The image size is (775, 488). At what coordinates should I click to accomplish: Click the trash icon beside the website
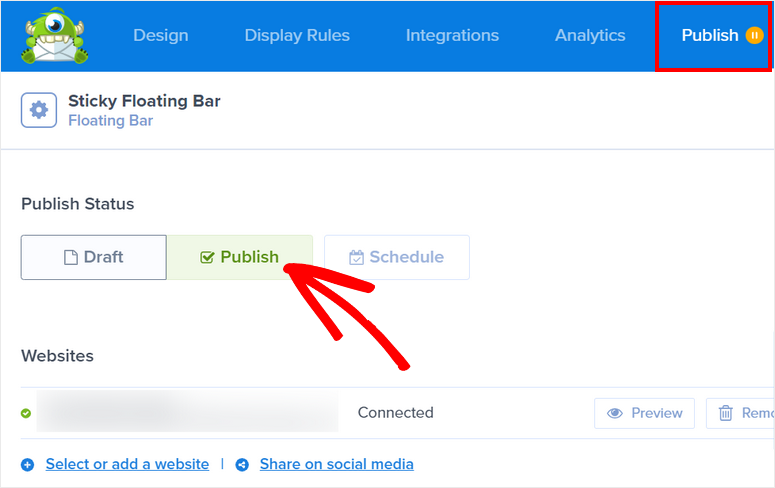pos(726,413)
